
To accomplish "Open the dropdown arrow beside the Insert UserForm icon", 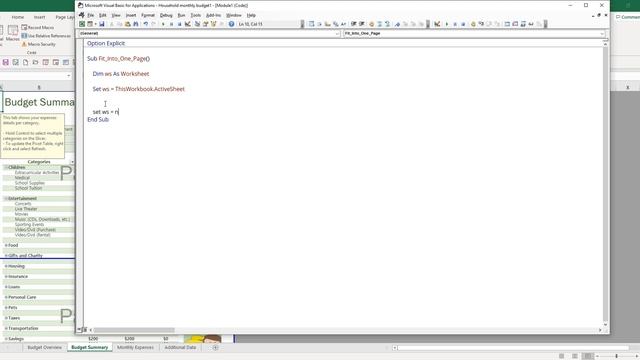I will tap(96, 24).
